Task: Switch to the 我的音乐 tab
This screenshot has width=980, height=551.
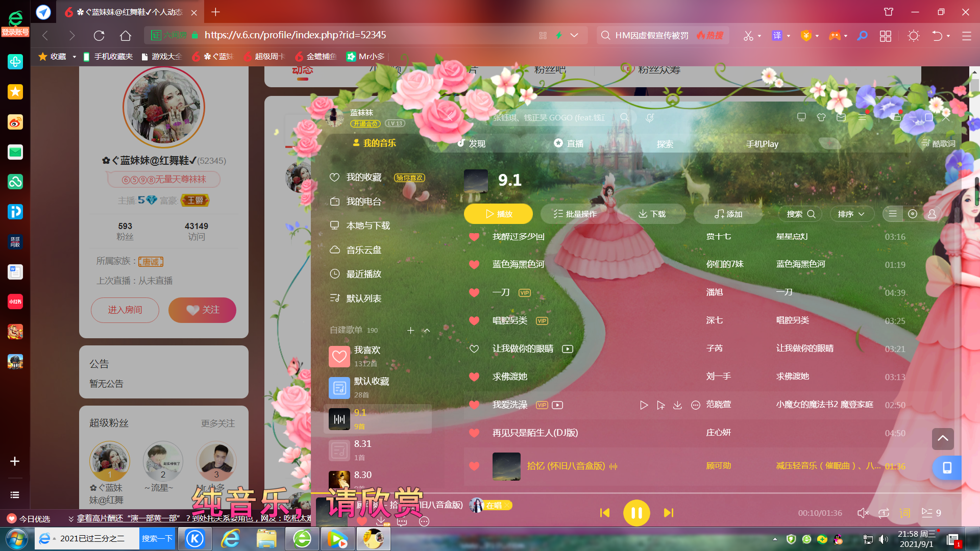Action: (x=374, y=143)
